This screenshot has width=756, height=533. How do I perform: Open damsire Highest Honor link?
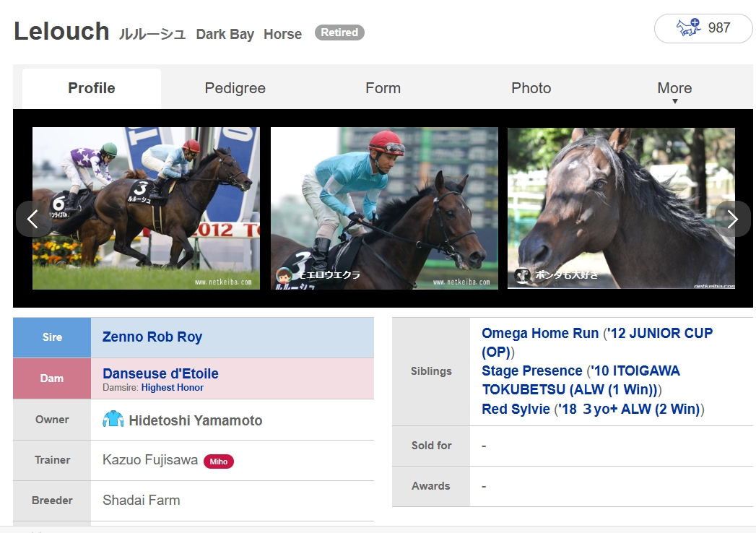click(x=172, y=387)
